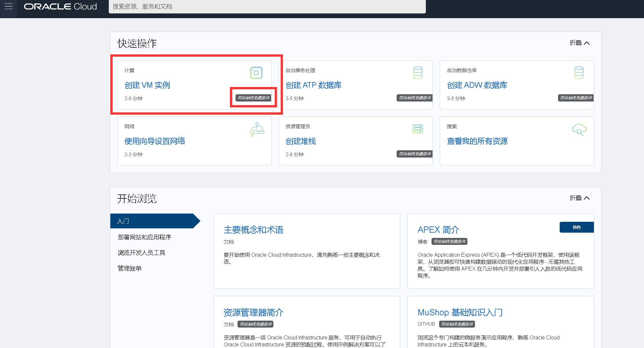Viewport: 644px width, 348px height.
Task: Select the 浏览开发人员工具 sidebar item
Action: [x=142, y=252]
